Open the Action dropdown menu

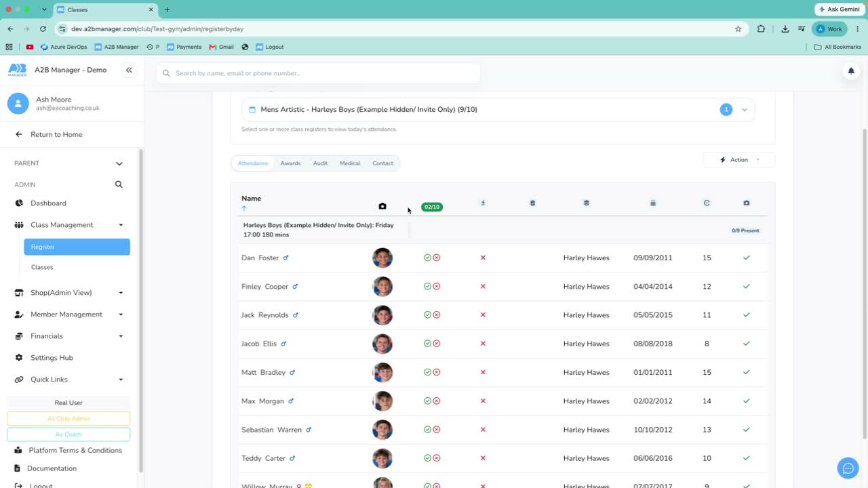[739, 160]
